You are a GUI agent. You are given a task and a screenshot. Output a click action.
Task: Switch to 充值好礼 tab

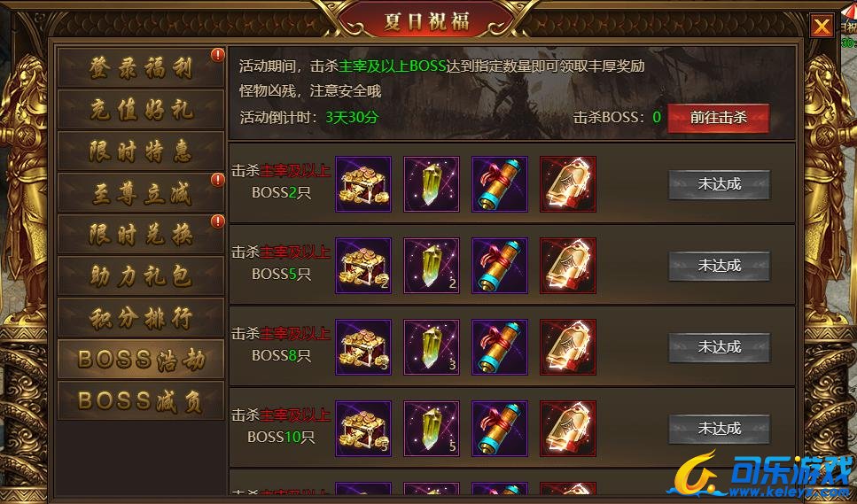[x=140, y=109]
